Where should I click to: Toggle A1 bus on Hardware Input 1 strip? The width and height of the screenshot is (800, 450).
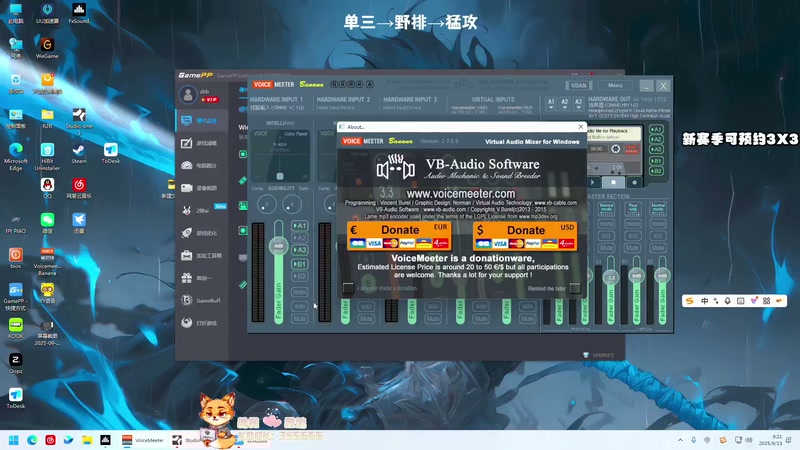click(299, 226)
